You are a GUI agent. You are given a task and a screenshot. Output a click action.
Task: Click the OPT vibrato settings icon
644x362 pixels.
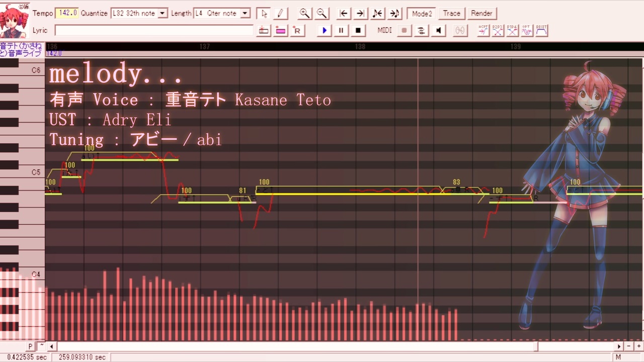(527, 30)
